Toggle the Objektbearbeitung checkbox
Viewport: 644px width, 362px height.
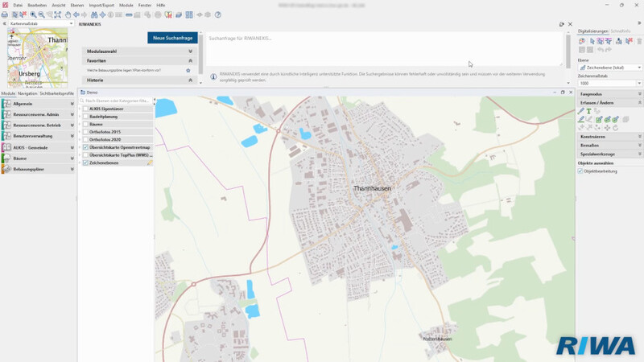point(580,171)
